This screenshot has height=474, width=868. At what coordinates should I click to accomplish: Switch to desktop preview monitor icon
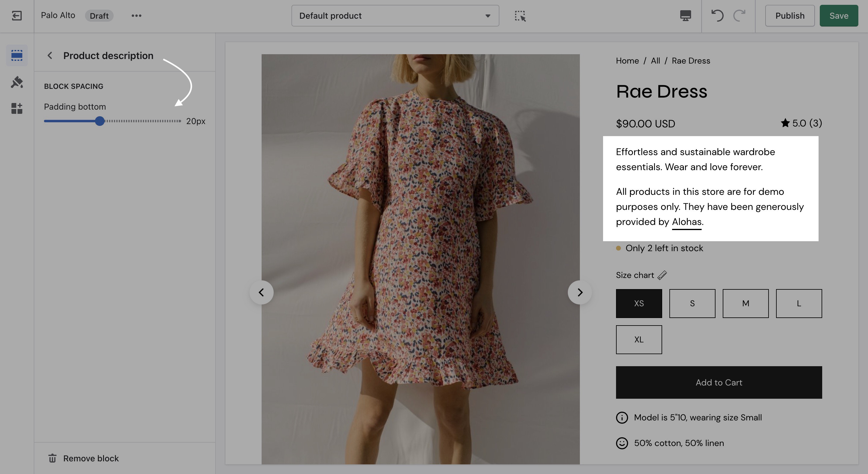point(685,15)
